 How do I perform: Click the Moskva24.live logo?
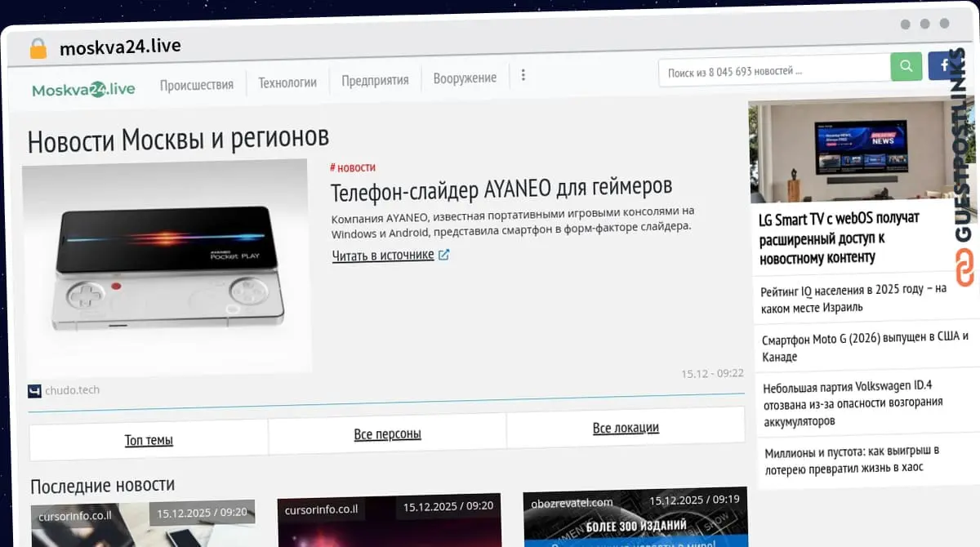point(83,88)
